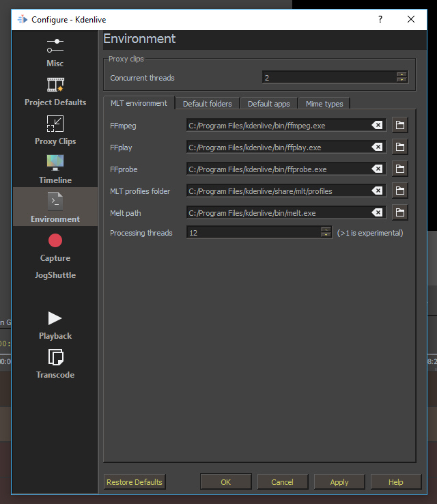The height and width of the screenshot is (504, 437).
Task: Clear the FFplay path field
Action: (377, 147)
